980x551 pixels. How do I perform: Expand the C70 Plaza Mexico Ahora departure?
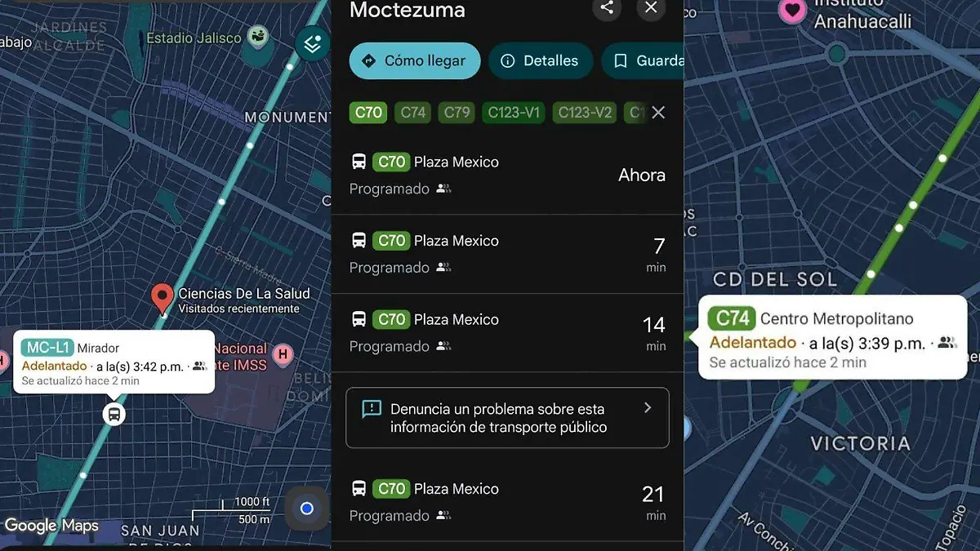[x=507, y=175]
